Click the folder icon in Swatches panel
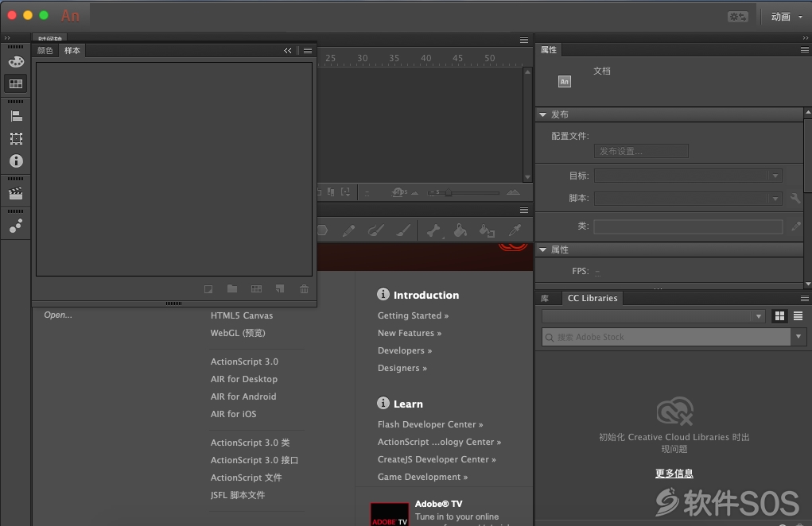 232,288
